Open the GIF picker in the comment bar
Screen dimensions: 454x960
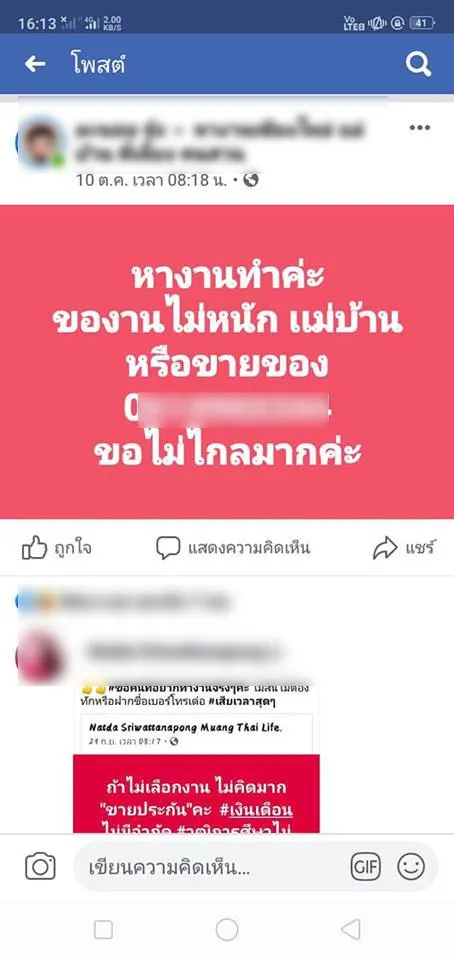(365, 866)
